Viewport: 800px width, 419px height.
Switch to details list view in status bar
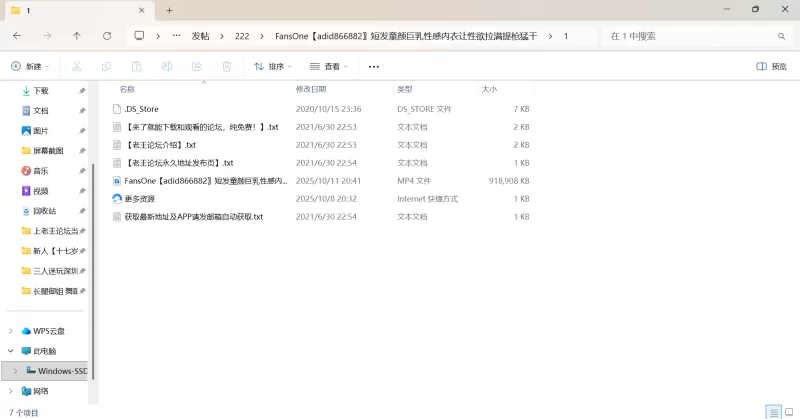click(773, 412)
